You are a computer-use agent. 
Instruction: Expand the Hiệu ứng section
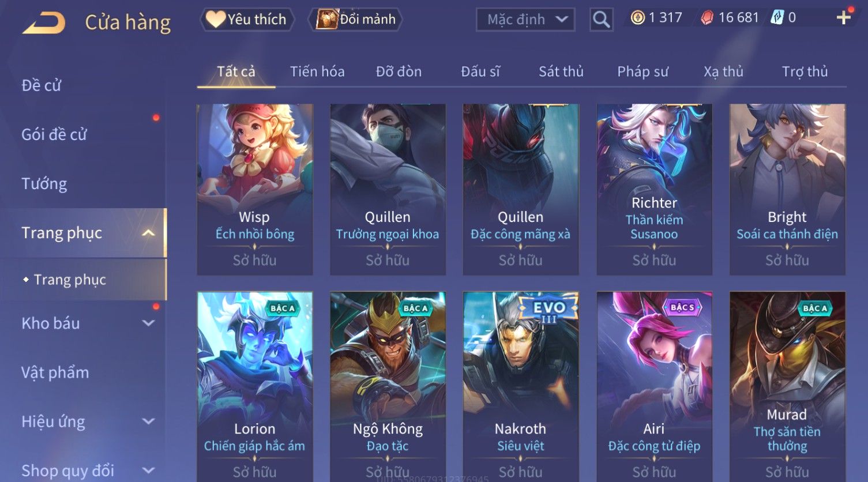[148, 421]
